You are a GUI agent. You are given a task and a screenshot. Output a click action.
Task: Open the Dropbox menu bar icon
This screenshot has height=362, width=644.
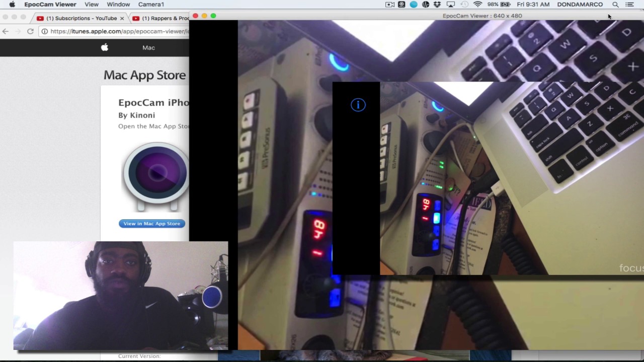[437, 5]
